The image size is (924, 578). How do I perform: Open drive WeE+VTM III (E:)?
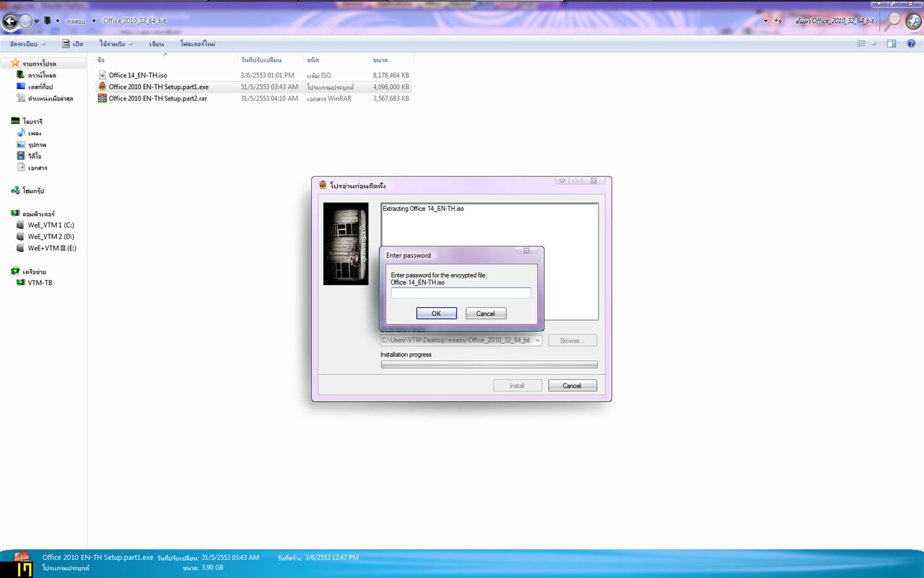(52, 249)
